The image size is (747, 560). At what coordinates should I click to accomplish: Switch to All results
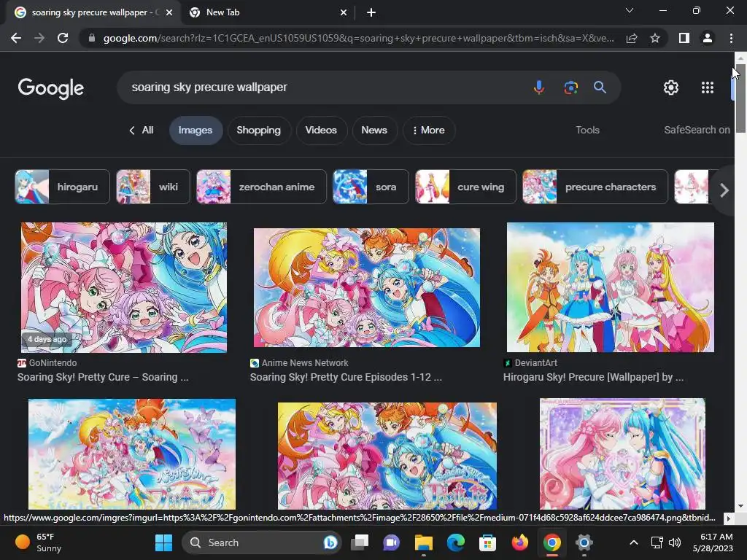[142, 130]
